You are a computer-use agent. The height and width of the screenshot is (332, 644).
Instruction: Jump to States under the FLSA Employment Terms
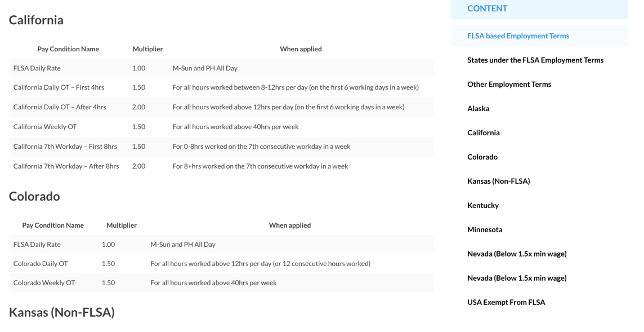(535, 60)
